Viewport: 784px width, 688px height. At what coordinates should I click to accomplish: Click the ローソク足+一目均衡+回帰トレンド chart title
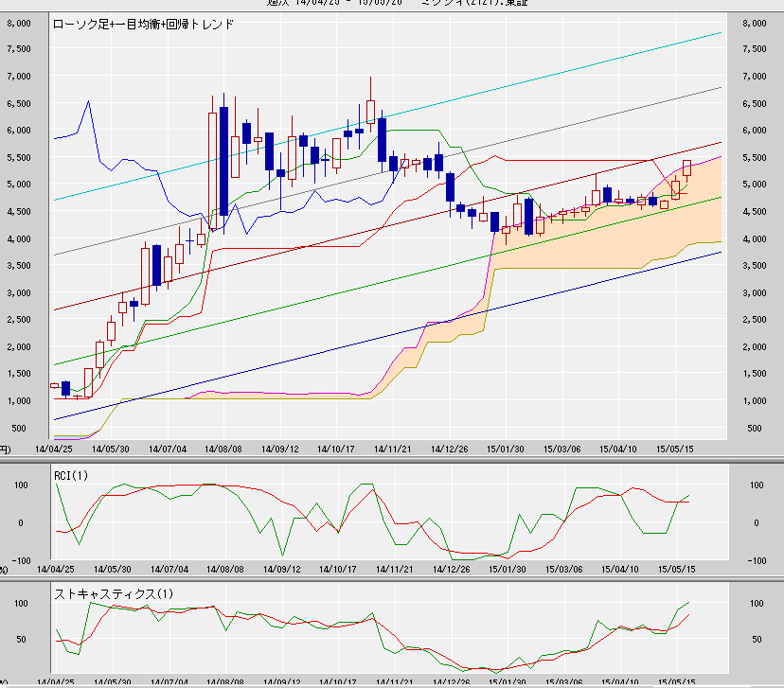point(142,22)
